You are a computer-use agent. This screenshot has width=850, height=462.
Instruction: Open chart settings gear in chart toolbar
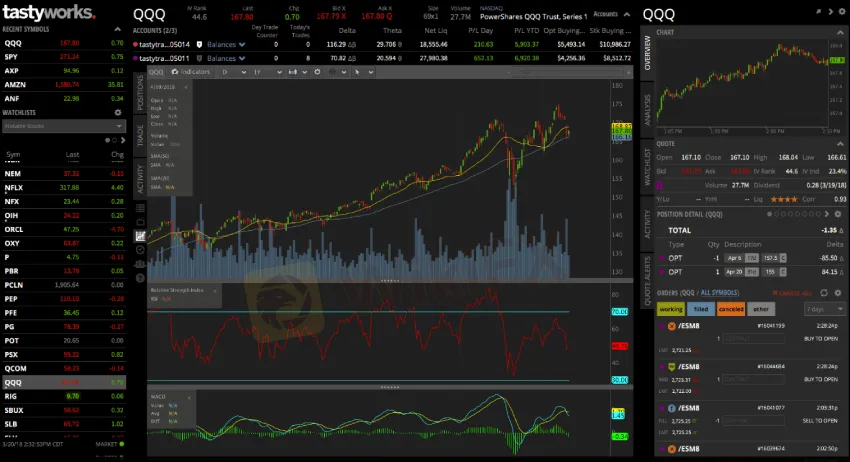(x=317, y=72)
